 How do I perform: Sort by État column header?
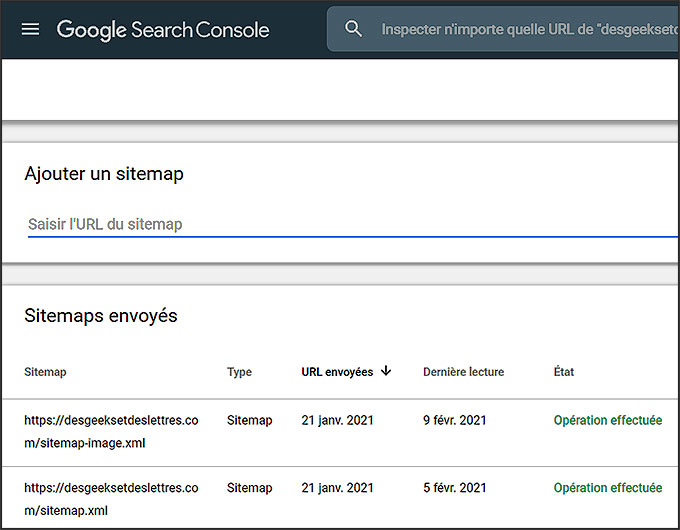point(564,371)
